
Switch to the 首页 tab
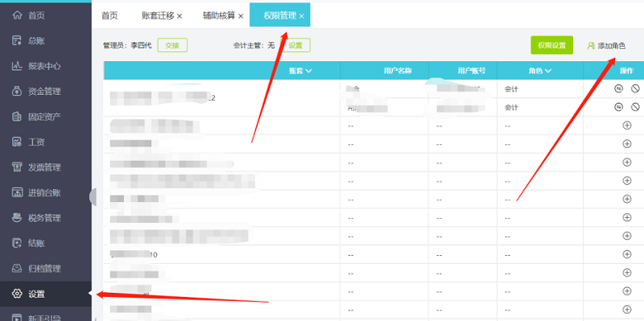tap(109, 15)
